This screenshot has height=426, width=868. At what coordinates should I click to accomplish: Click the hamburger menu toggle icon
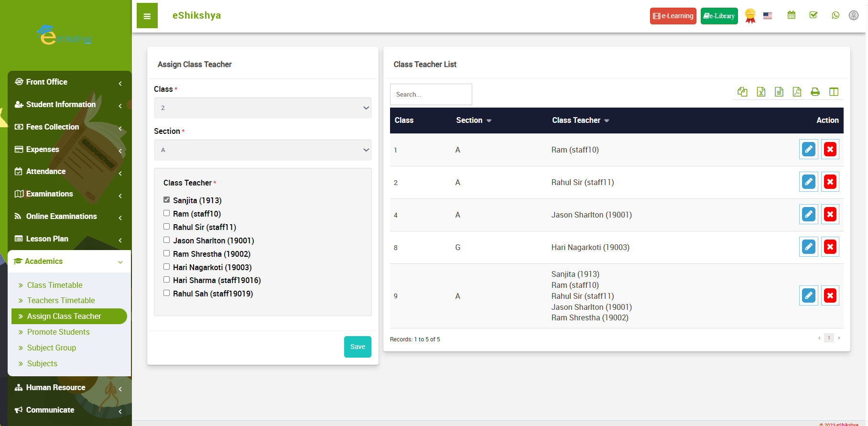click(x=147, y=16)
